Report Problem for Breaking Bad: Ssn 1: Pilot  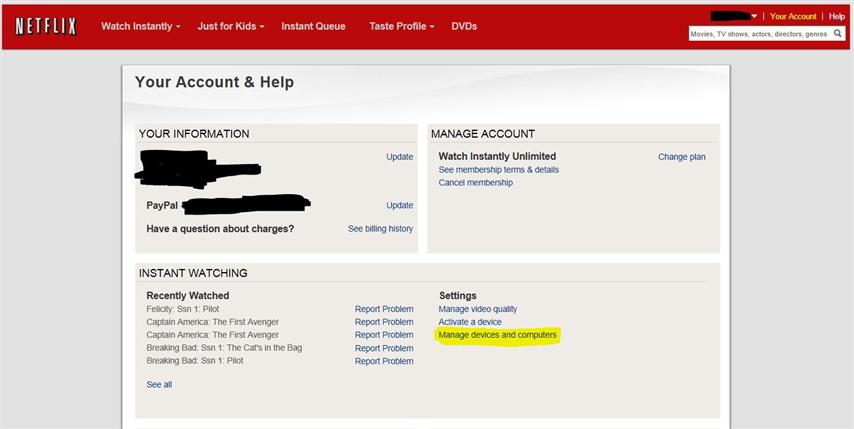tap(384, 361)
